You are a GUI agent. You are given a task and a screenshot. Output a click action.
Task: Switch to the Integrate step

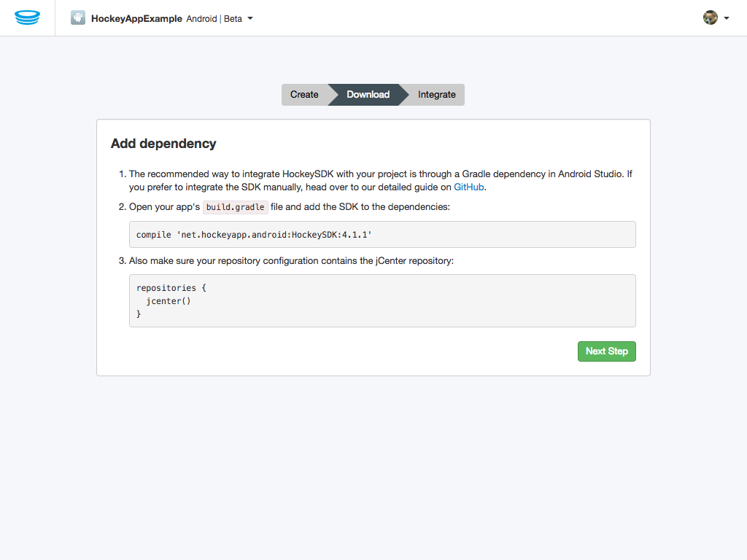(436, 94)
